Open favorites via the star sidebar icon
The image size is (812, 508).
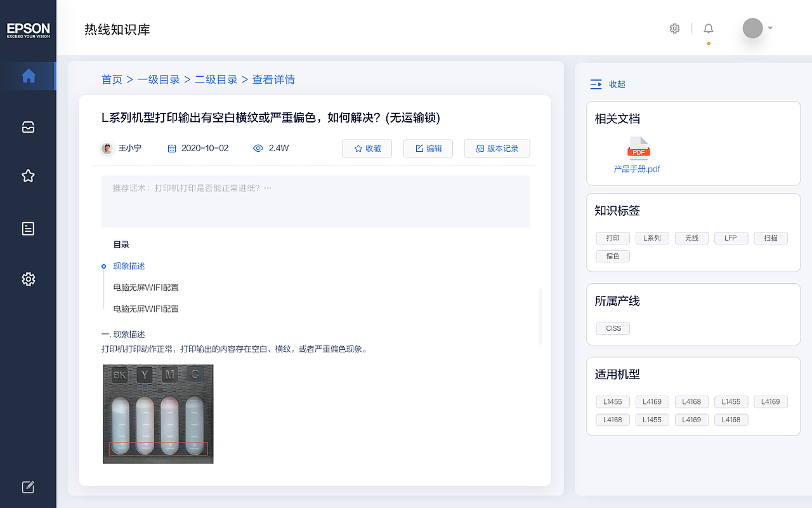[x=28, y=176]
